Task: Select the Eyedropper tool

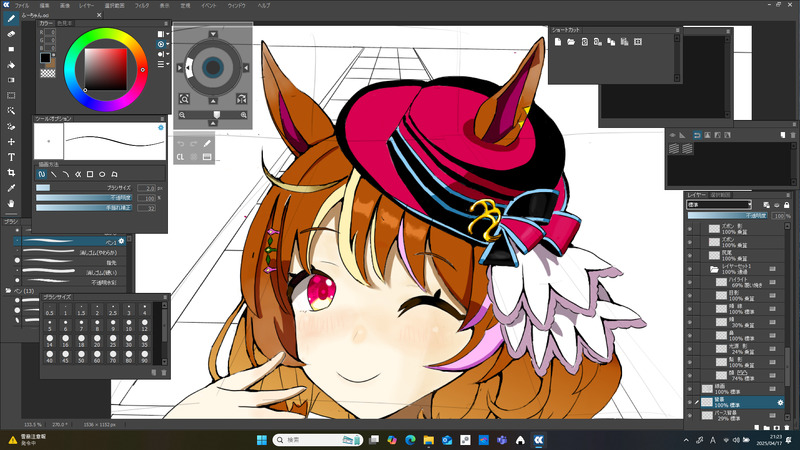Action: coord(11,188)
